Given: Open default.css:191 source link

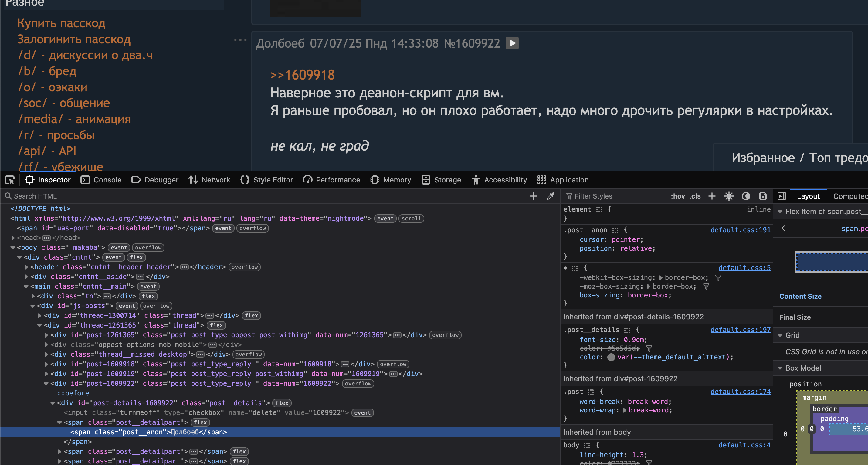Looking at the screenshot, I should pos(740,230).
